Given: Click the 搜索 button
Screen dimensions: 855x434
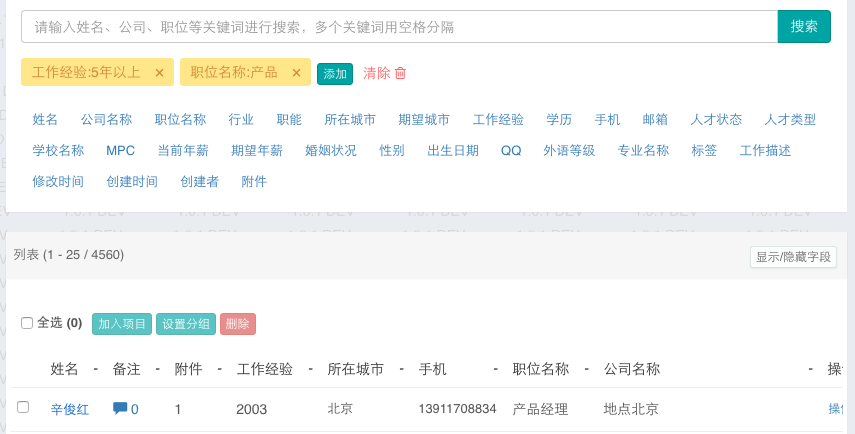Looking at the screenshot, I should click(x=804, y=26).
